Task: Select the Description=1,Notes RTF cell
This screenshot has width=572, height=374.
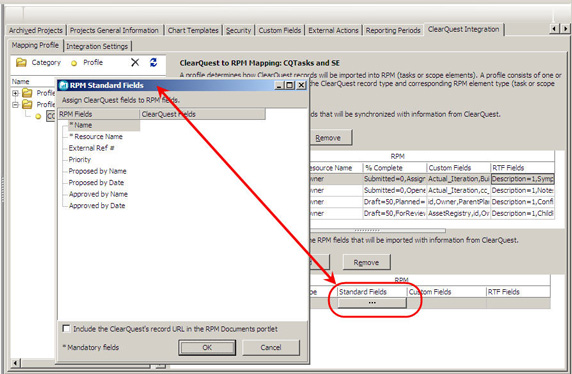Action: coord(522,190)
